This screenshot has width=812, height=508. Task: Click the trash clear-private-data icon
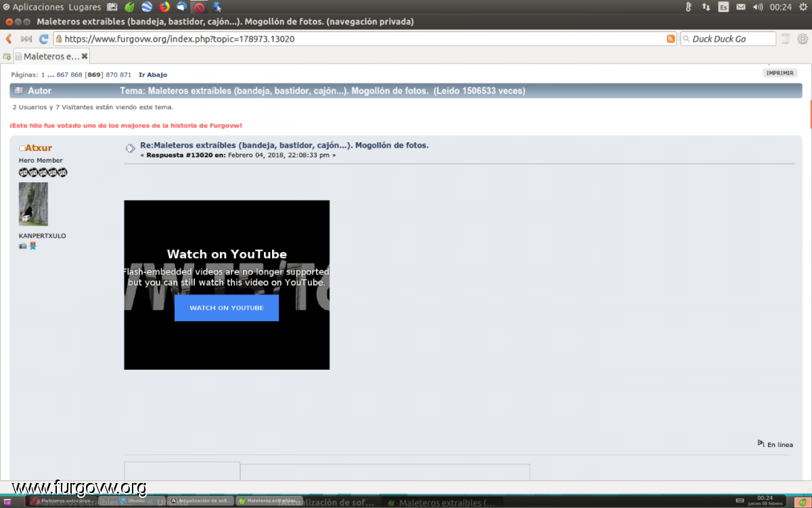(x=785, y=39)
